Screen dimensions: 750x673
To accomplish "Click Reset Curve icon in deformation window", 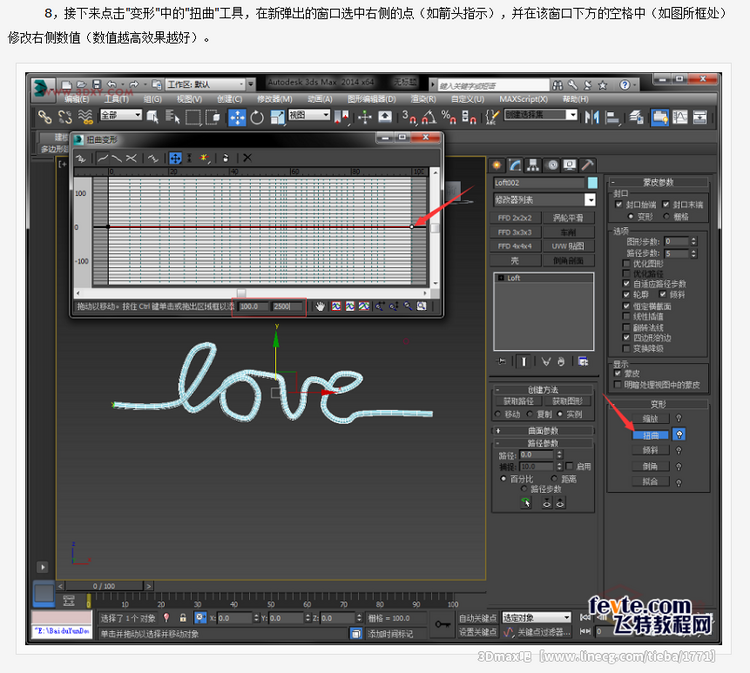I will 226,158.
